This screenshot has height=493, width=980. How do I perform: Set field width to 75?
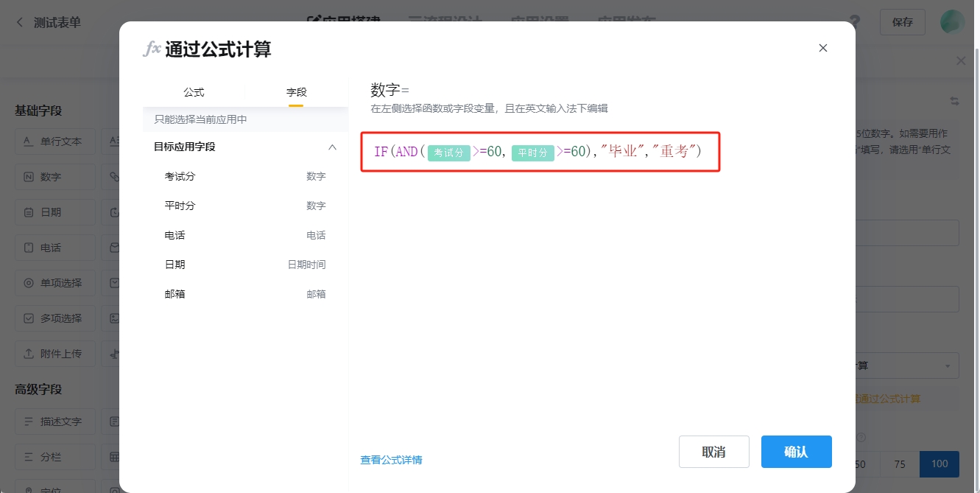pos(899,464)
